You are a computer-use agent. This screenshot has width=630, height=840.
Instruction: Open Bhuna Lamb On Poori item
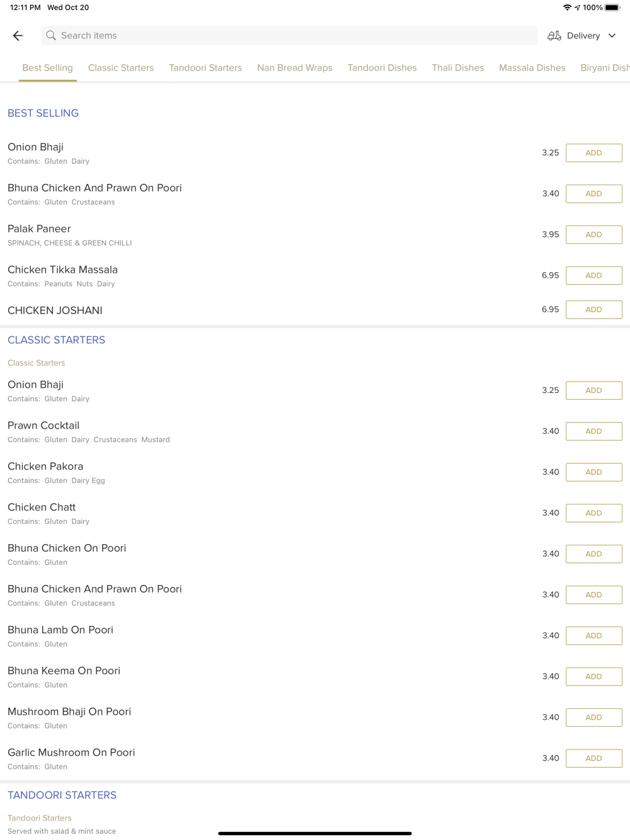[60, 630]
